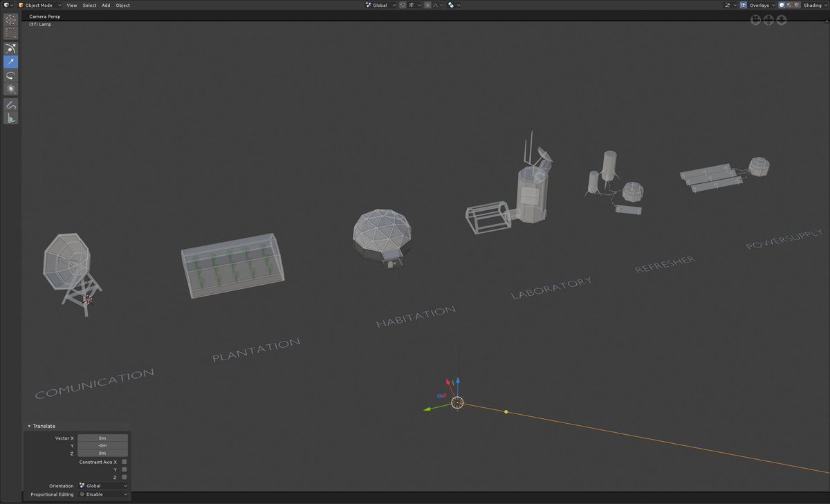
Task: Click the blue Z-axis gizmo arrow
Action: 458,381
